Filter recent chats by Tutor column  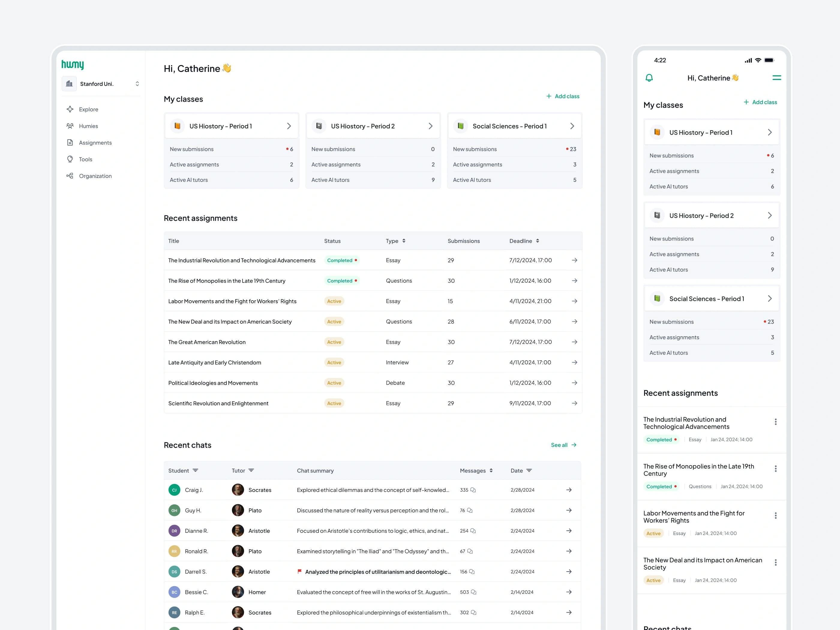[x=251, y=470]
